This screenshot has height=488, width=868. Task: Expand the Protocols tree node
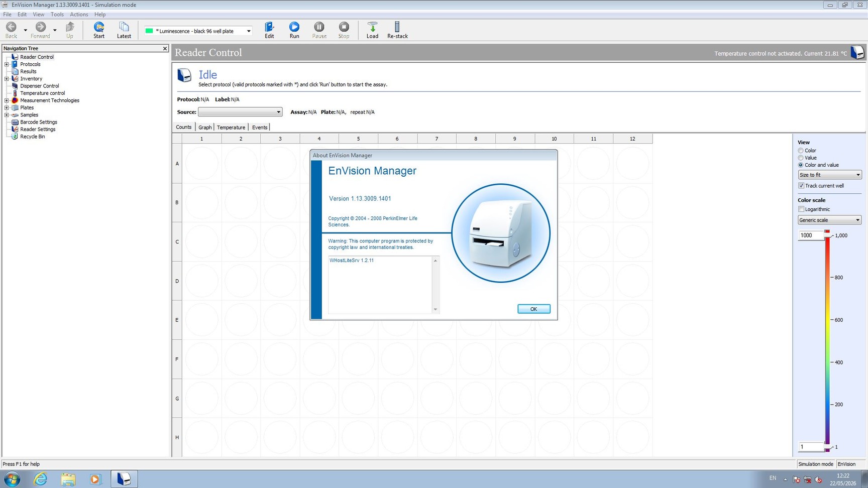coord(7,64)
